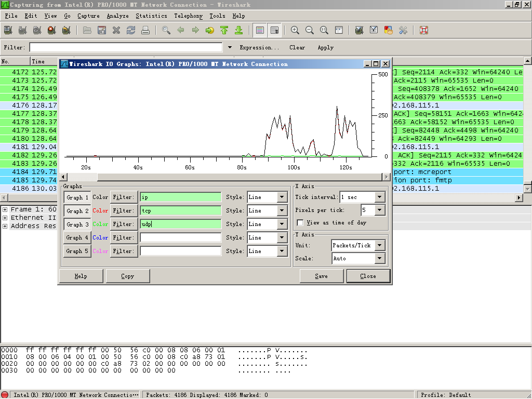Open a capture file toolbar icon
Screen dimensions: 532x399
pyautogui.click(x=87, y=30)
